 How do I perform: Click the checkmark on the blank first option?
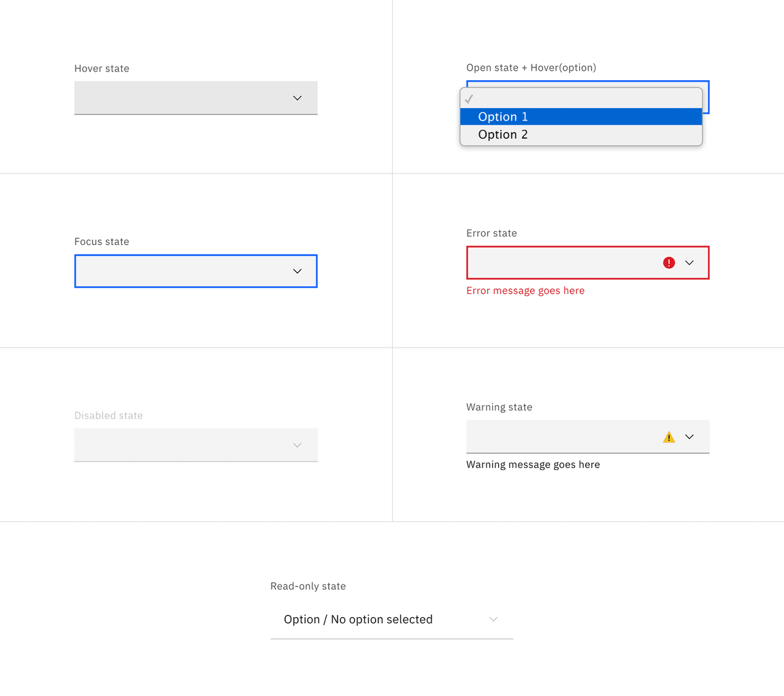[468, 99]
